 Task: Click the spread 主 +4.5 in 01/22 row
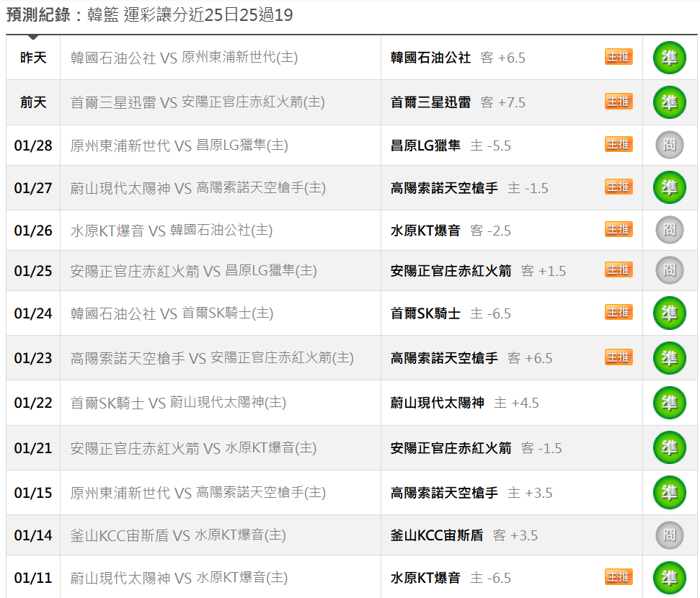(x=516, y=403)
